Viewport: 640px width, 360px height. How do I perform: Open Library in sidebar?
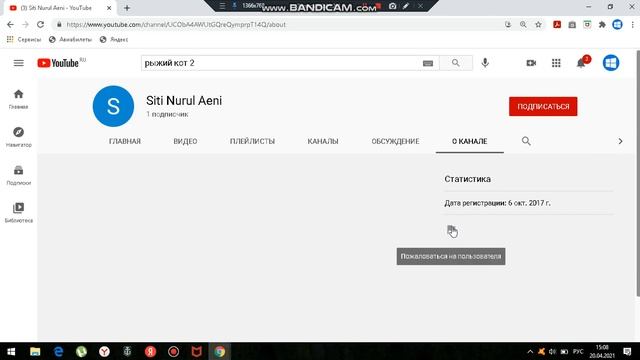tap(18, 213)
